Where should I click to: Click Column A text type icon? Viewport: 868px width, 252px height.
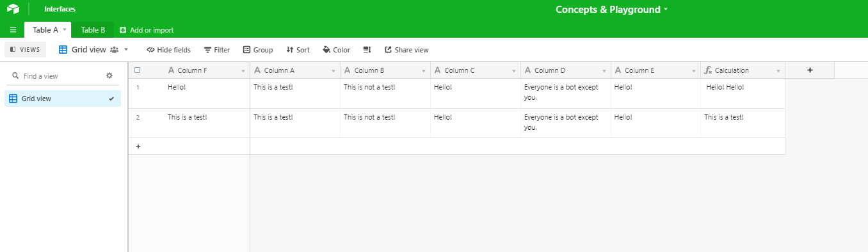tap(257, 70)
